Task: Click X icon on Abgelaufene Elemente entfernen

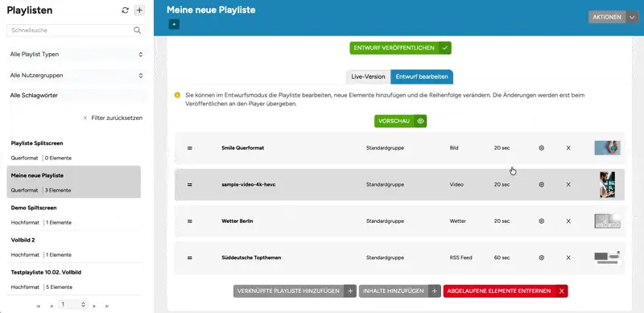Action: (561, 290)
